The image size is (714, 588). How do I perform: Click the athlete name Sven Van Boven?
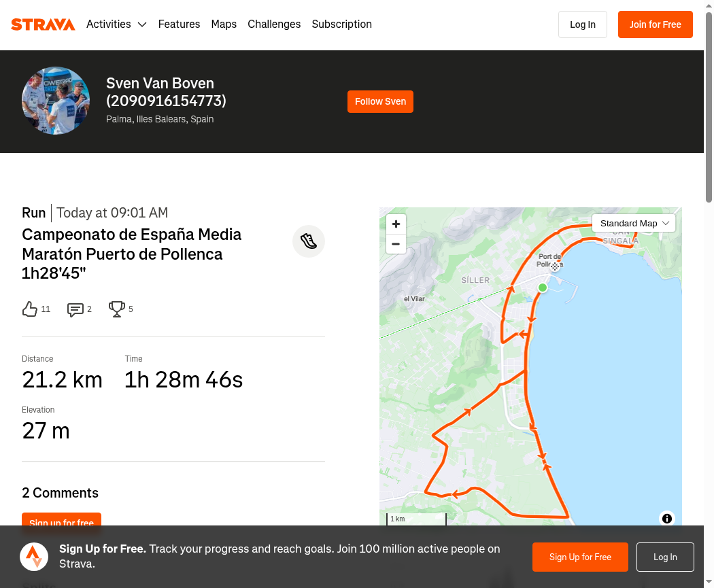coord(166,92)
